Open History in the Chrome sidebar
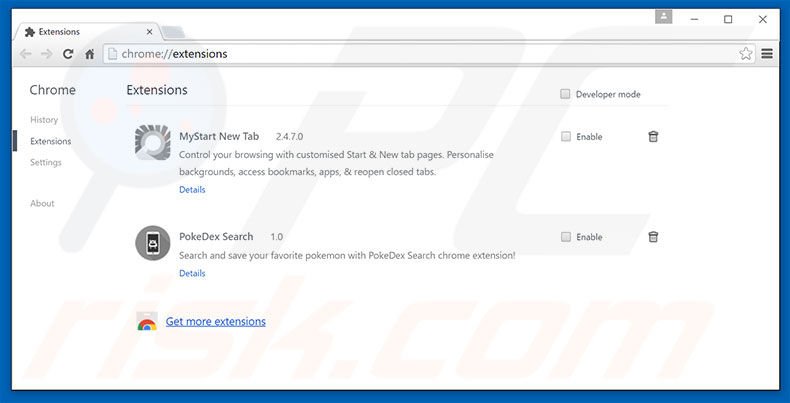Viewport: 790px width, 403px height. (x=44, y=120)
